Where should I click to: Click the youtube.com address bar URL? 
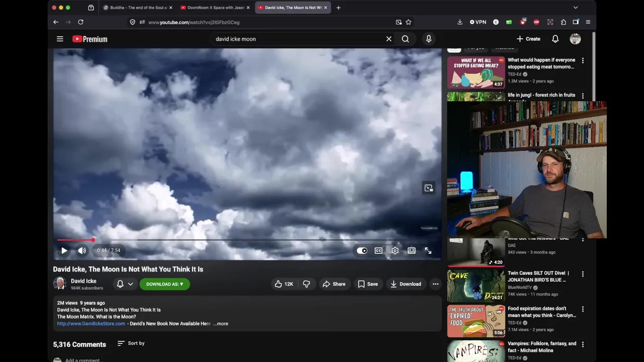194,22
